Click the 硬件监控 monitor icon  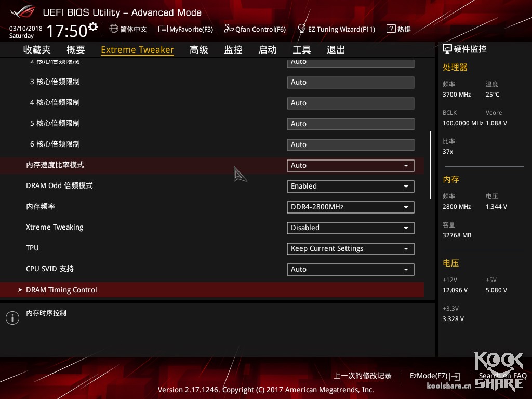(447, 48)
